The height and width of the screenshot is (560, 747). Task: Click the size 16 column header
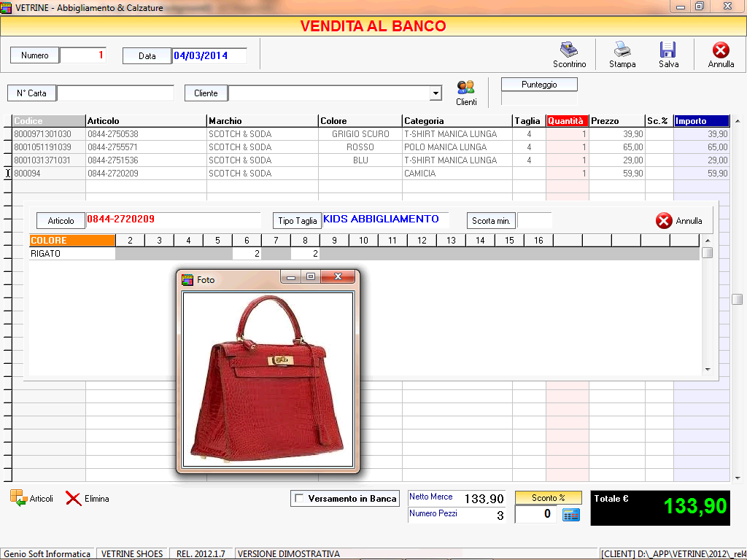[x=538, y=241]
